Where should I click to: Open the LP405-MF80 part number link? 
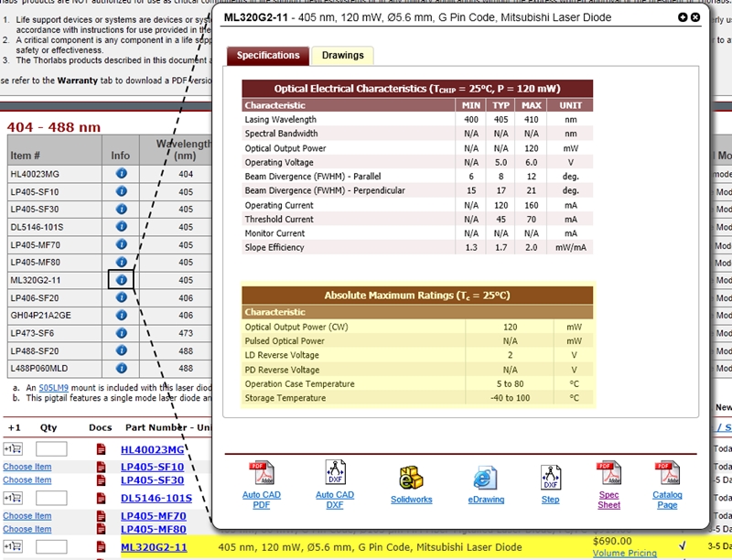(x=154, y=529)
